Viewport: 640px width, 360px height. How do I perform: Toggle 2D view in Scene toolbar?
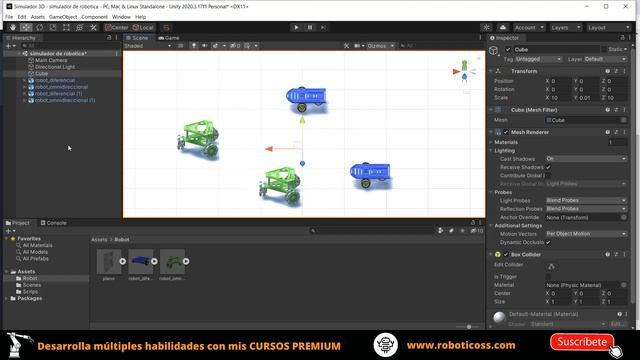point(180,46)
